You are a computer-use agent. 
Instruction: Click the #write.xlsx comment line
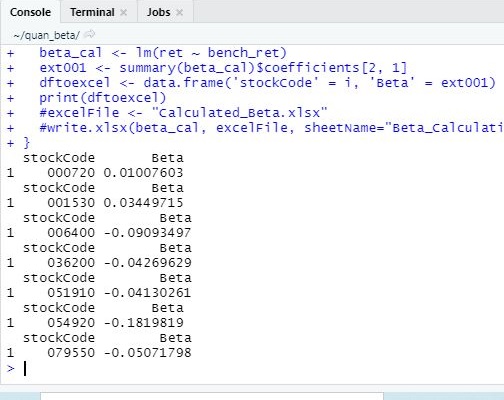272,128
